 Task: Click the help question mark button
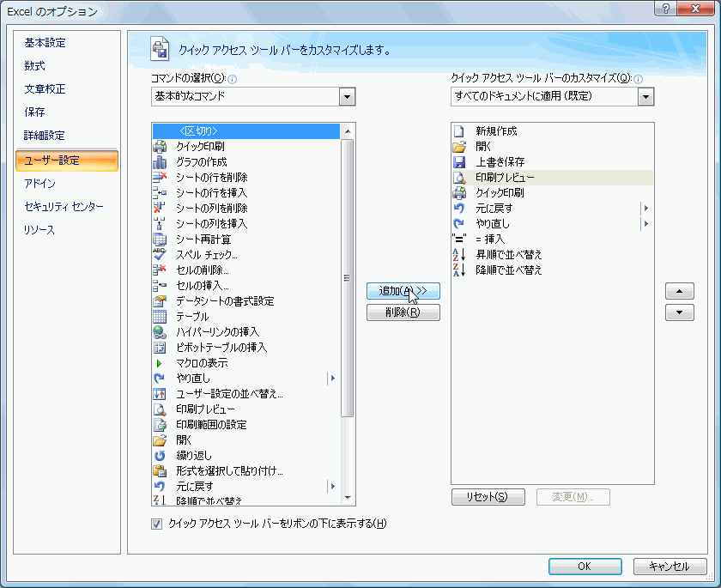(x=666, y=9)
